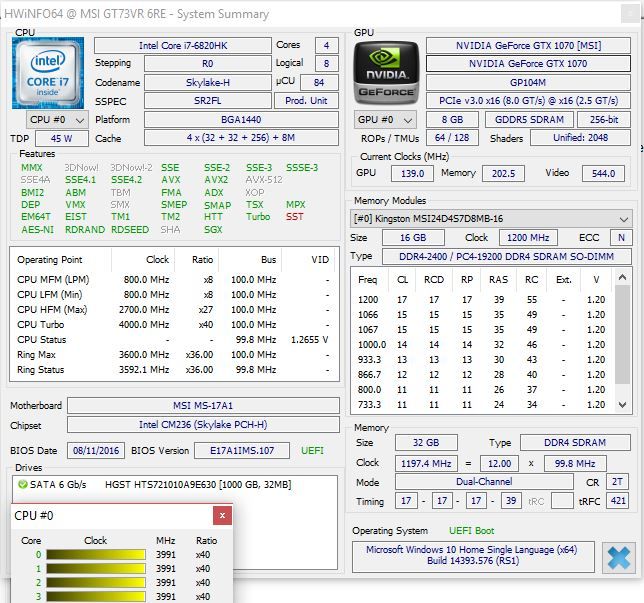Click the RAS column header in timing table

click(x=498, y=280)
